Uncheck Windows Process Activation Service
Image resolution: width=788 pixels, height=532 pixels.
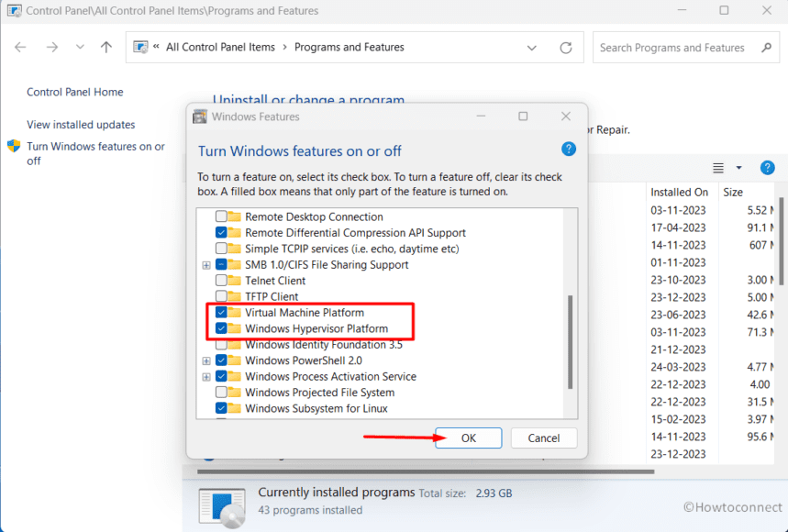(221, 376)
